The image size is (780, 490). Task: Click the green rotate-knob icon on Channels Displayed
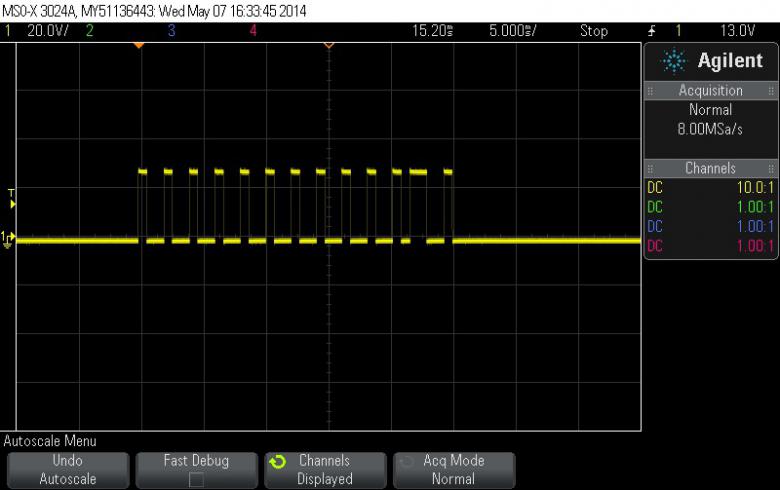click(281, 462)
